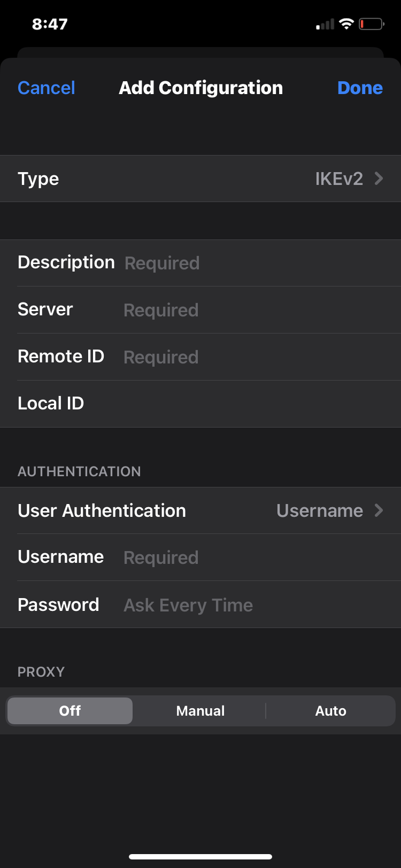Tap Done to save the configuration

pyautogui.click(x=360, y=88)
